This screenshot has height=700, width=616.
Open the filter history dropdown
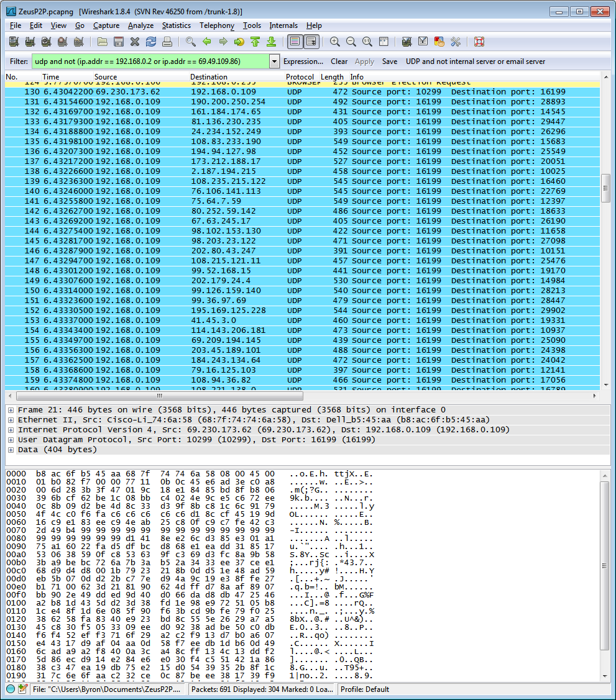274,61
